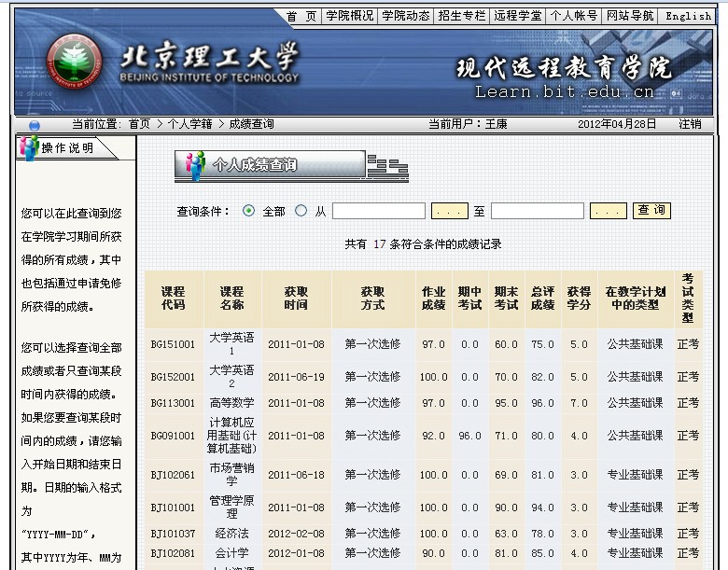
Task: Open the 首页 navigation tab
Action: pos(301,16)
